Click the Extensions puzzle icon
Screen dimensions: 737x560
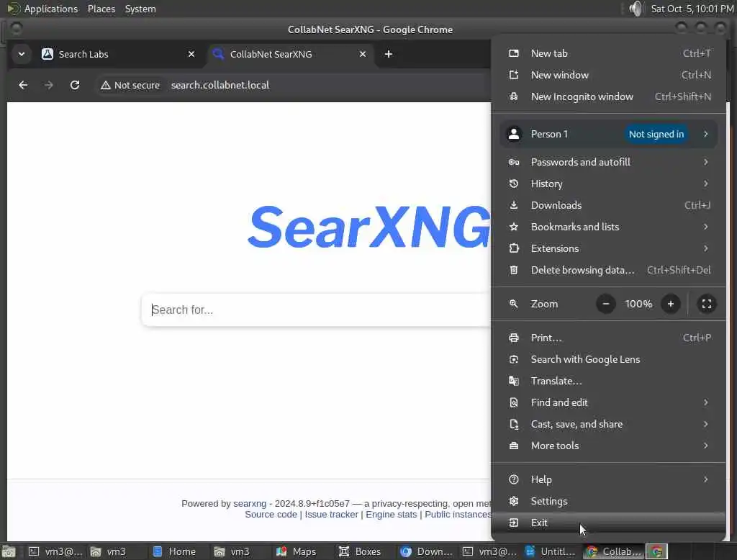514,249
